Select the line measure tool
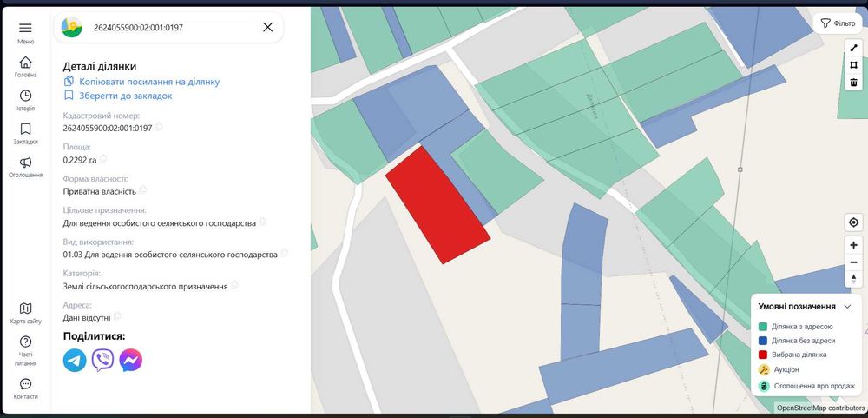 click(x=853, y=49)
